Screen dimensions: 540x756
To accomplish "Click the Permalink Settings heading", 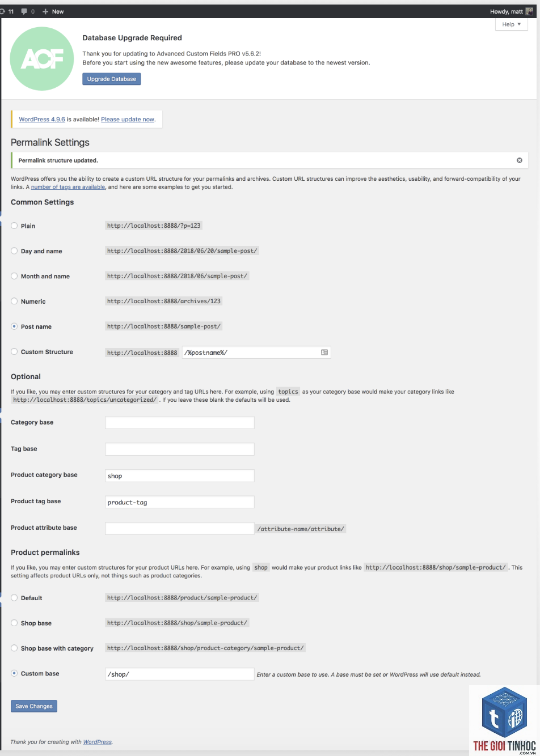I will pyautogui.click(x=50, y=142).
